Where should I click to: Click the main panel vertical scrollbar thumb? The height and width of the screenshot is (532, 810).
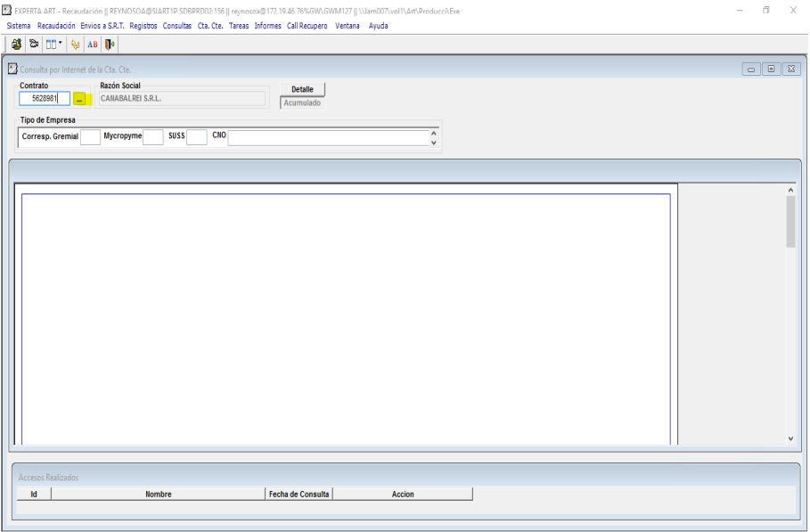pyautogui.click(x=790, y=221)
